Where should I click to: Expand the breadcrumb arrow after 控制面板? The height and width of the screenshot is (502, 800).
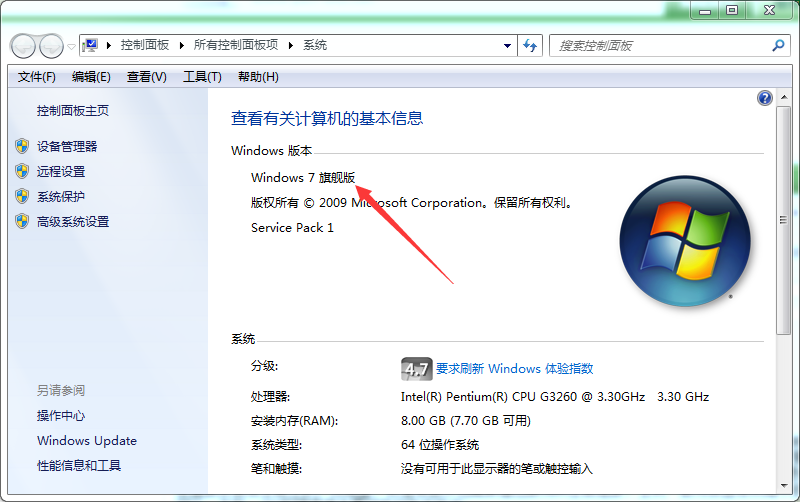[182, 46]
